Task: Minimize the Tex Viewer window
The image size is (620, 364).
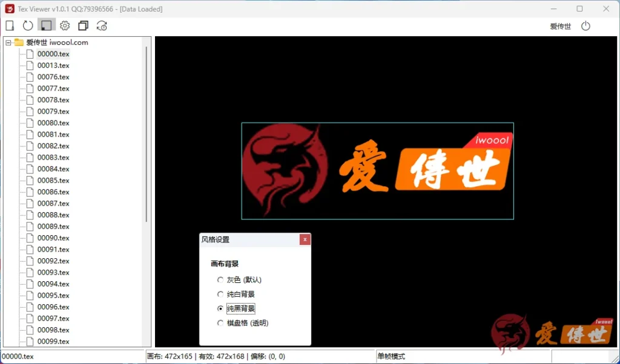Action: [553, 8]
